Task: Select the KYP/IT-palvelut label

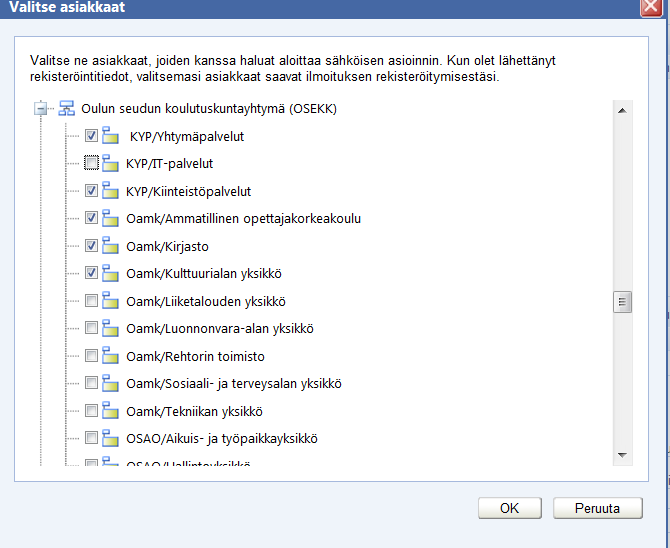Action: [169, 164]
